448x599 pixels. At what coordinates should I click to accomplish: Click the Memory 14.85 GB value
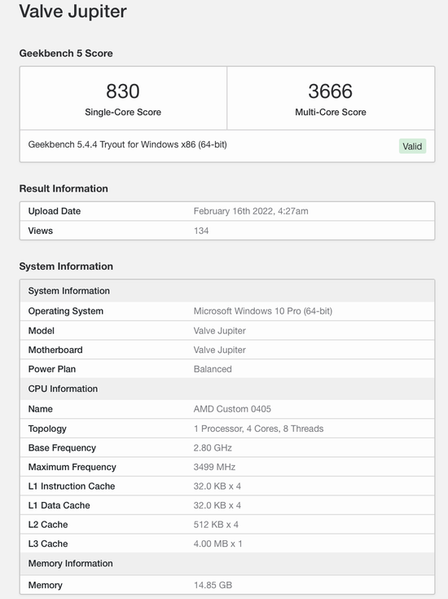tap(213, 585)
